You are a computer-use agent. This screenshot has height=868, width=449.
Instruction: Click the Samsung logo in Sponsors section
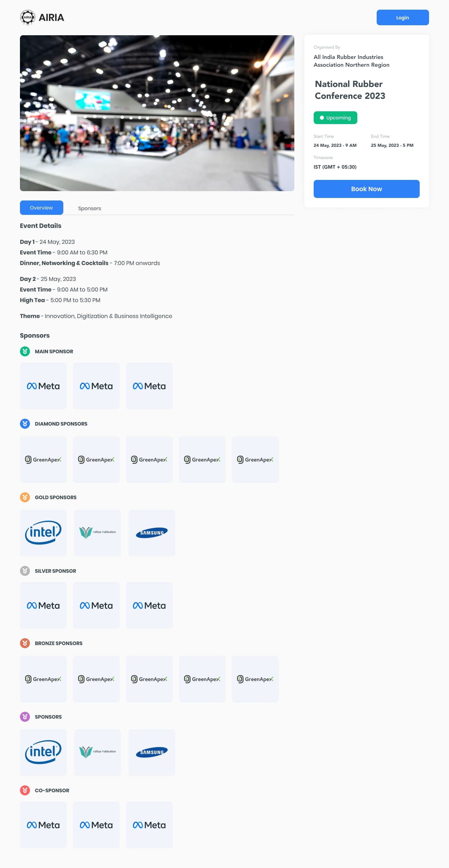coord(152,752)
